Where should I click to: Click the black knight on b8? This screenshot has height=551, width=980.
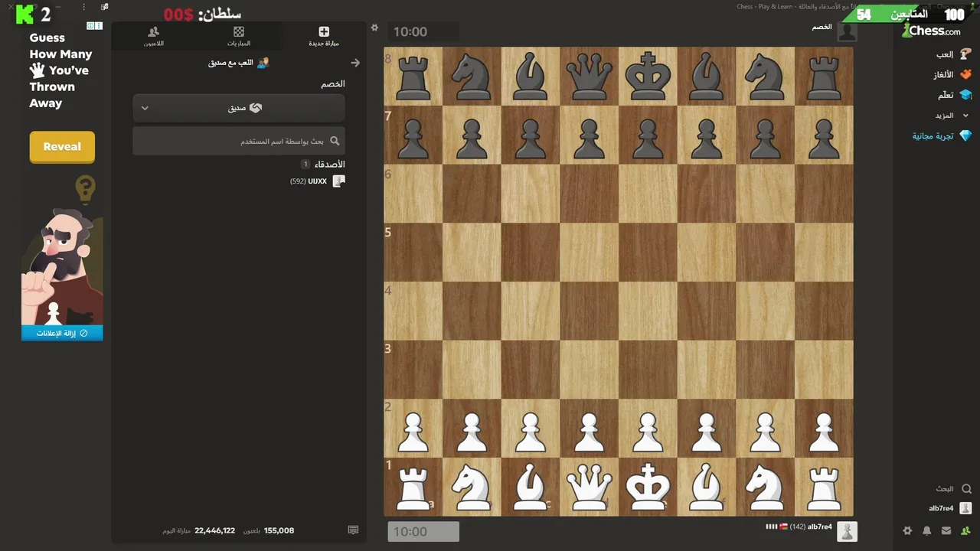click(472, 76)
